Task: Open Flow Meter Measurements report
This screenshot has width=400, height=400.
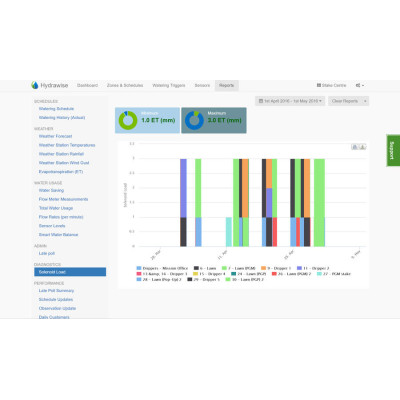Action: [63, 199]
